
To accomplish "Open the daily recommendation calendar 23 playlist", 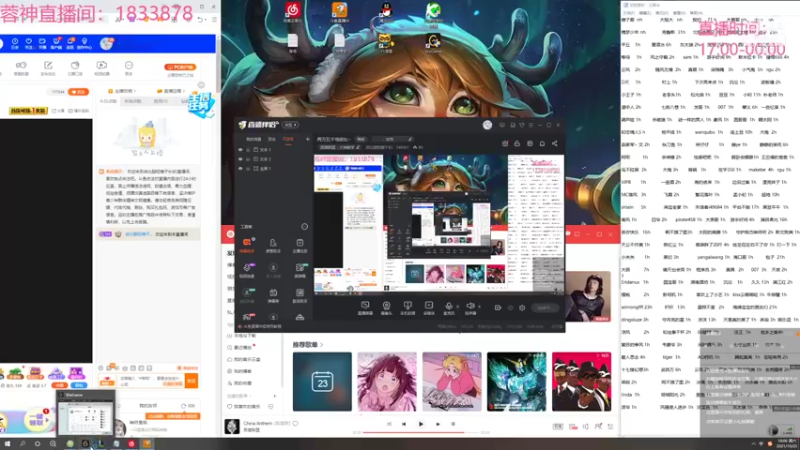I will coord(322,381).
